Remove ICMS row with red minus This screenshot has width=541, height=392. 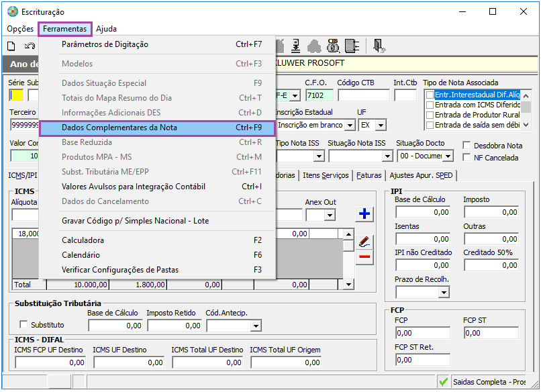(364, 256)
